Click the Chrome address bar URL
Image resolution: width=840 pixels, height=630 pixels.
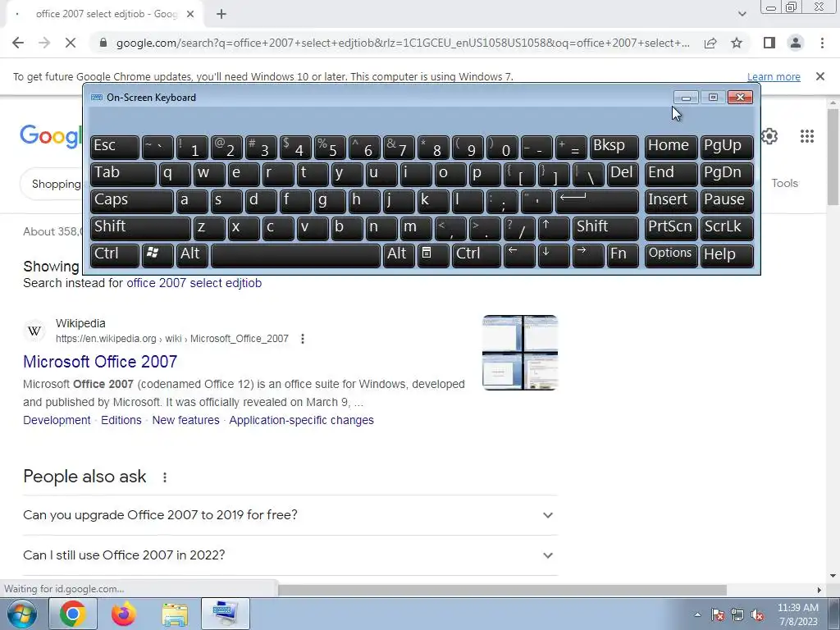pos(403,43)
